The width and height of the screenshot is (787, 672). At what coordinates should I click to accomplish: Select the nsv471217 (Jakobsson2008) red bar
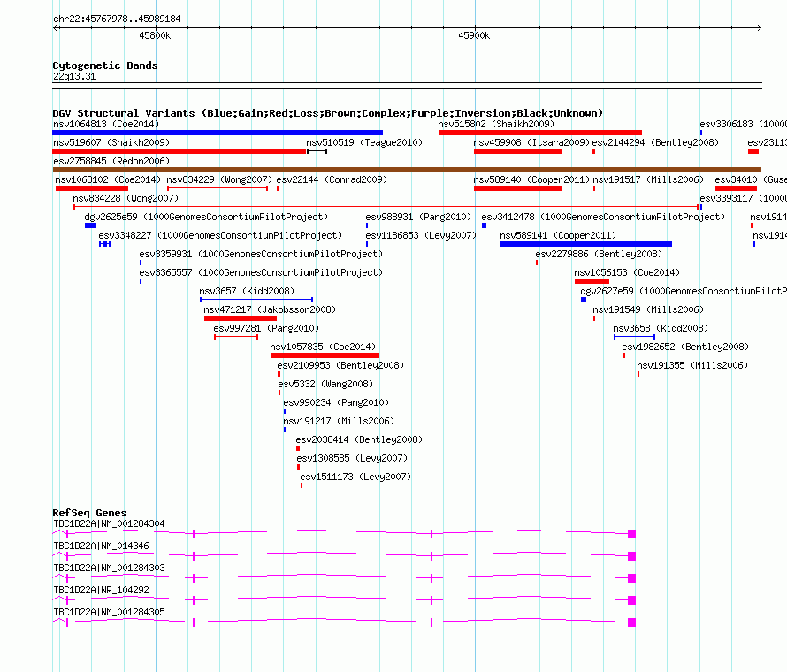241,318
